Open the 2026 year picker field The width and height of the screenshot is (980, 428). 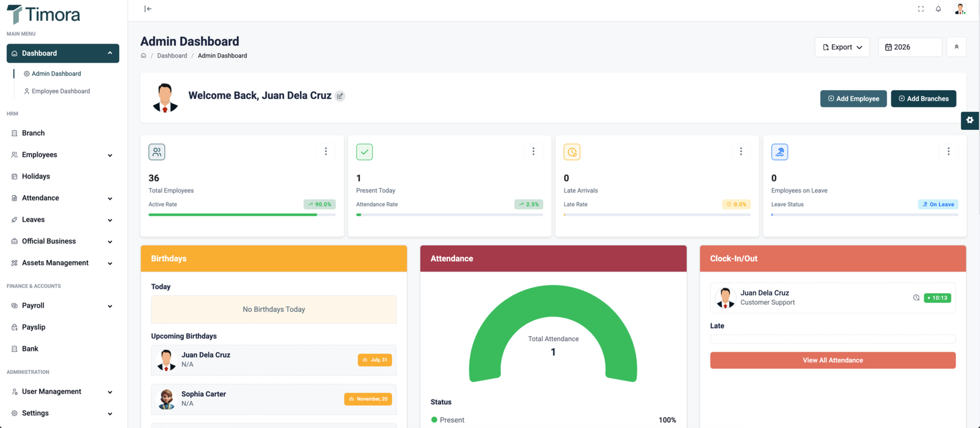click(x=910, y=47)
